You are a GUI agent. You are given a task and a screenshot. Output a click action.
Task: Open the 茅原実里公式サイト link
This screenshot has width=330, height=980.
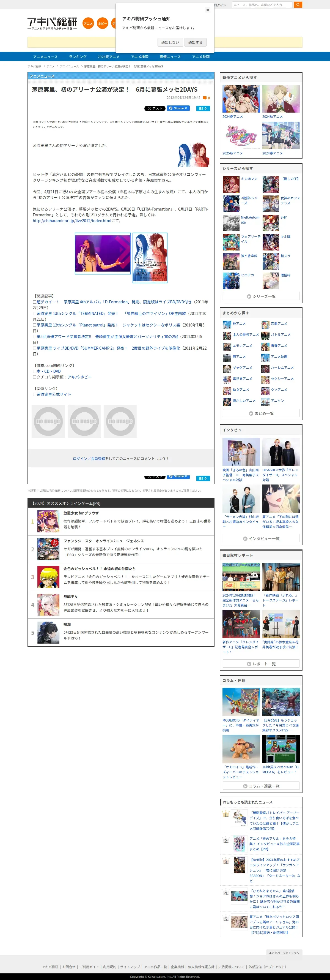coord(54,394)
